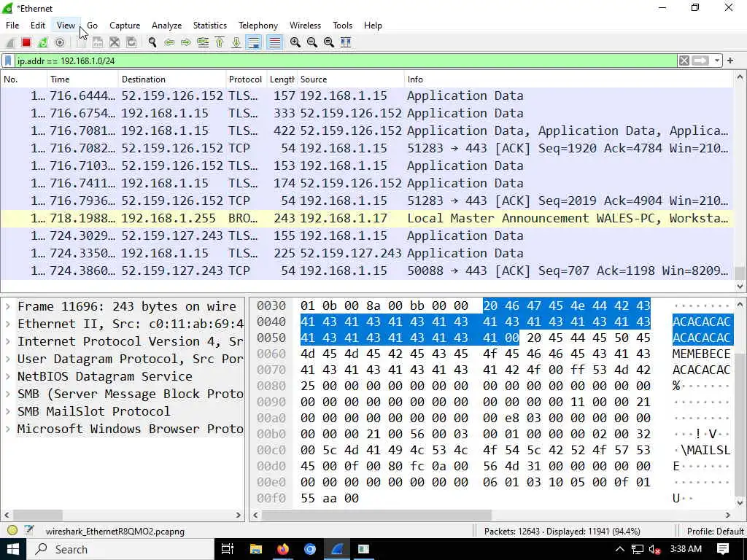Click the display filter bookmark icon
Viewport: 747px width, 560px height.
point(8,61)
